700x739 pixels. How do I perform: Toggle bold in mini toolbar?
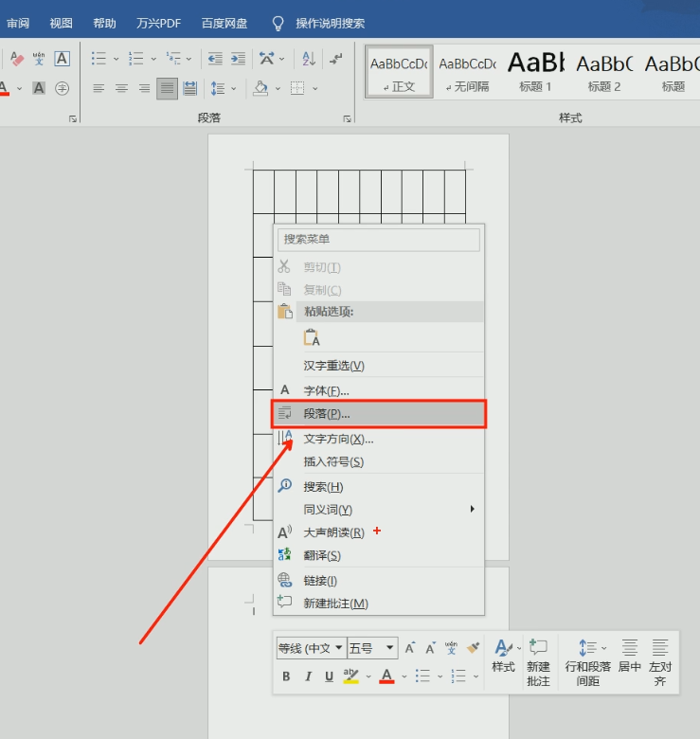click(286, 676)
